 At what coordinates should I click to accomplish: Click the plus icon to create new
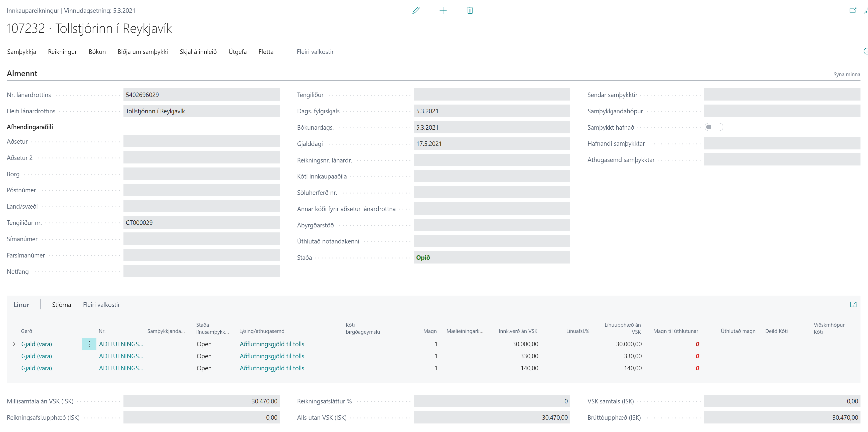tap(443, 11)
